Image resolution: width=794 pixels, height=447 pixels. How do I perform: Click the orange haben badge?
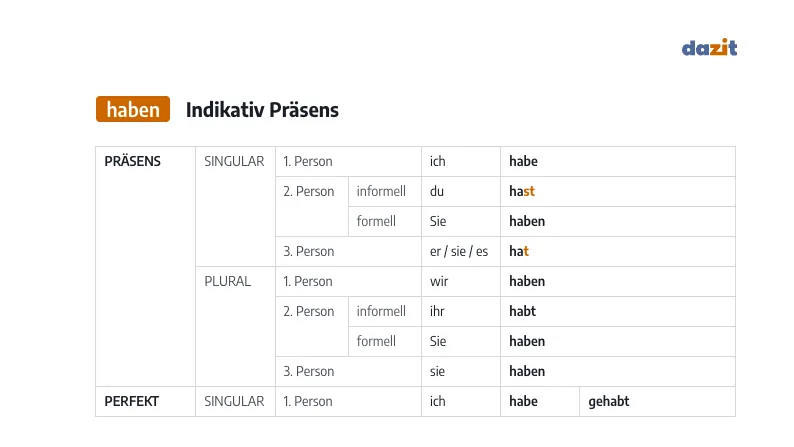133,109
